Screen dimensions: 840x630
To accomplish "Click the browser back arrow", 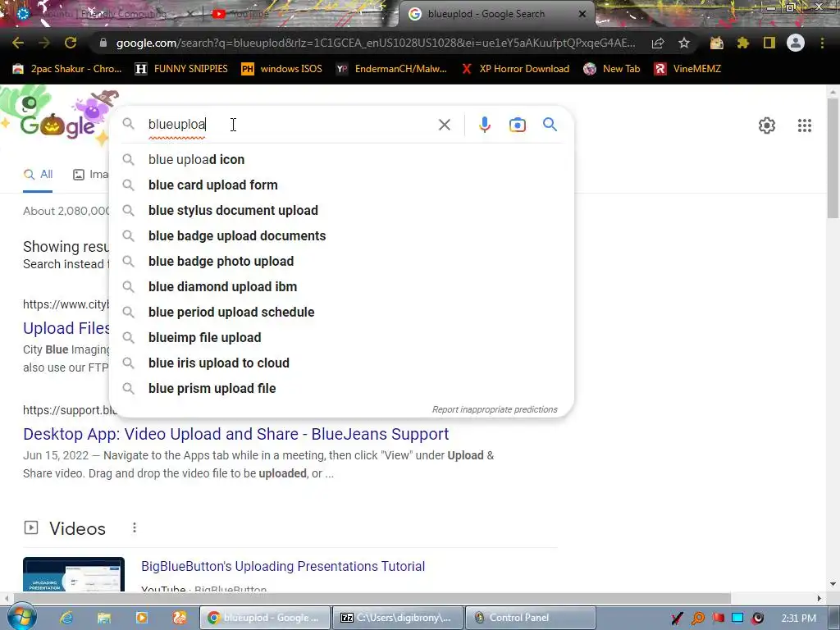I will (18, 43).
